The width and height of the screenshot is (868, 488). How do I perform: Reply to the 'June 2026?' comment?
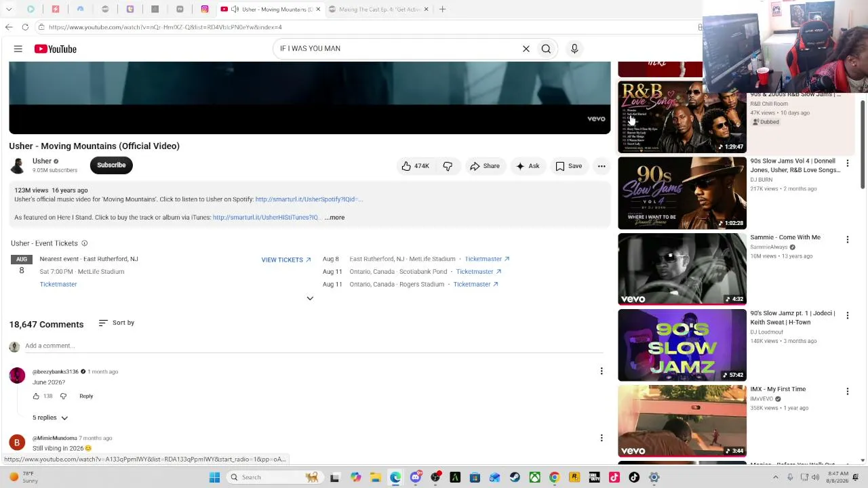tap(86, 396)
